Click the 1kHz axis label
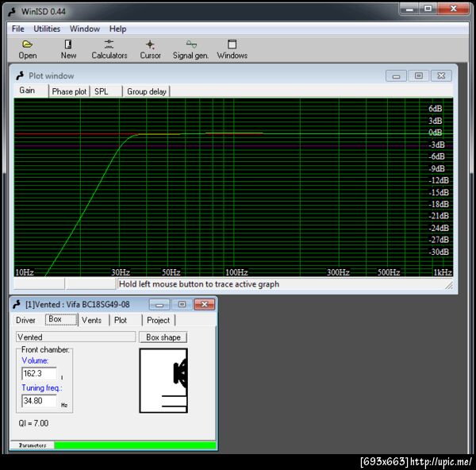Viewport: 476px width, 470px height. click(x=443, y=272)
